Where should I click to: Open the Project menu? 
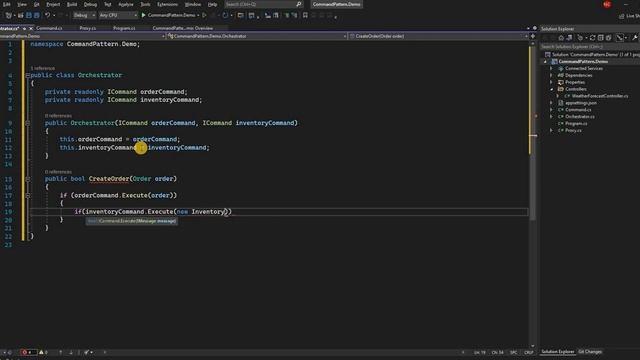tap(53, 4)
